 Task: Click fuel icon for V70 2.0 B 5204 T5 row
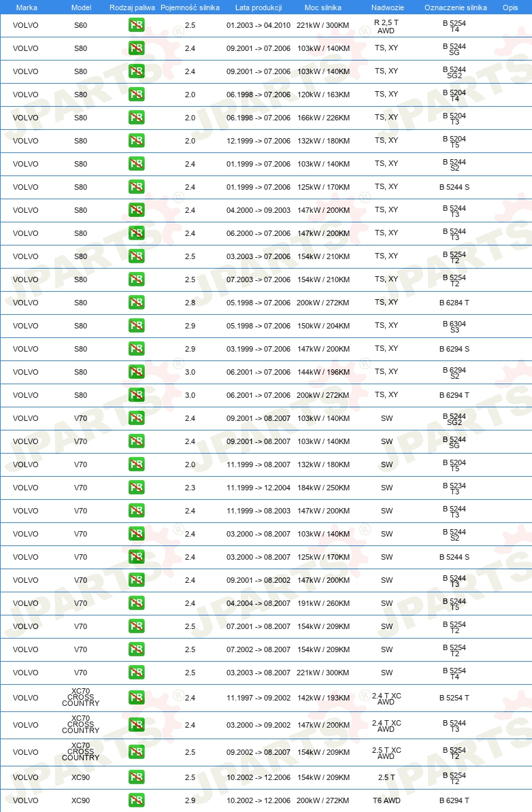click(137, 464)
